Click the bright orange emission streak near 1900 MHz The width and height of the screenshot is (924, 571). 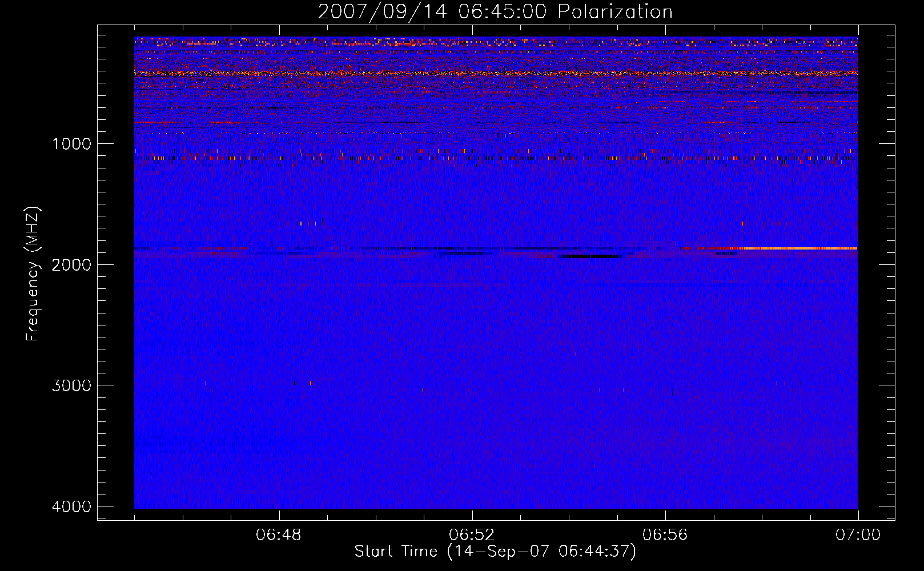coord(800,248)
